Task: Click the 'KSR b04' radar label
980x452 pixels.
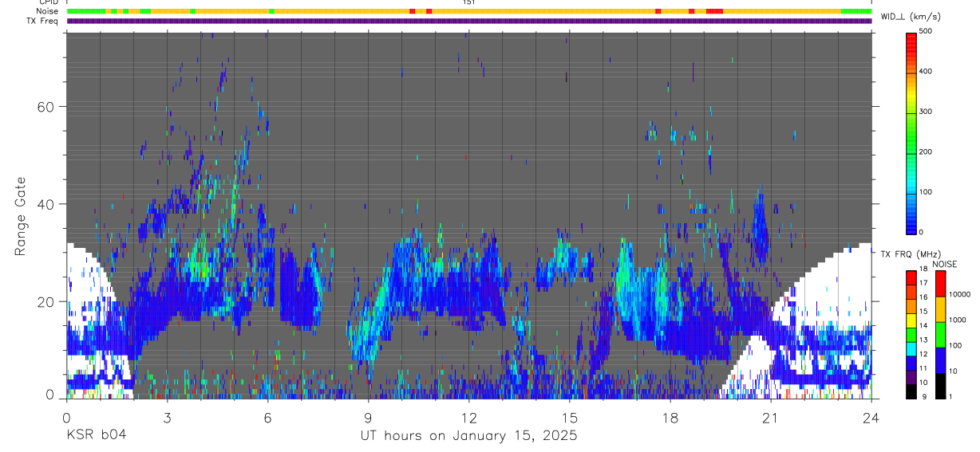Action: pos(96,435)
